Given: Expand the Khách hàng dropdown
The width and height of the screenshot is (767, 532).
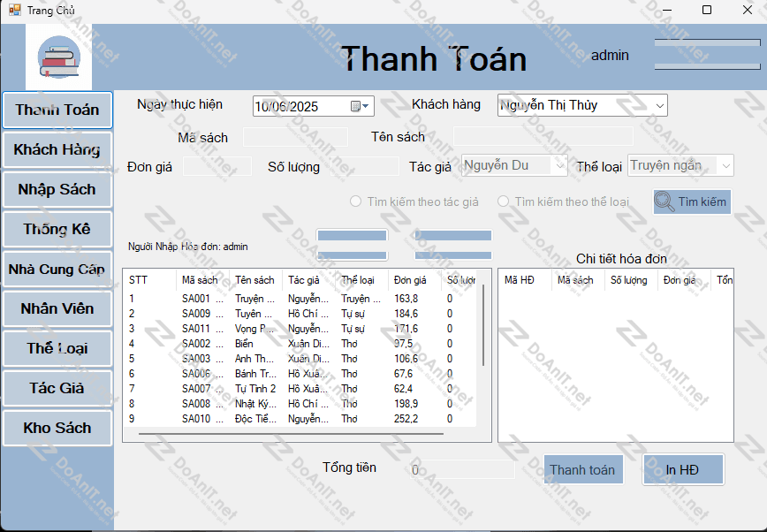Looking at the screenshot, I should click(659, 105).
